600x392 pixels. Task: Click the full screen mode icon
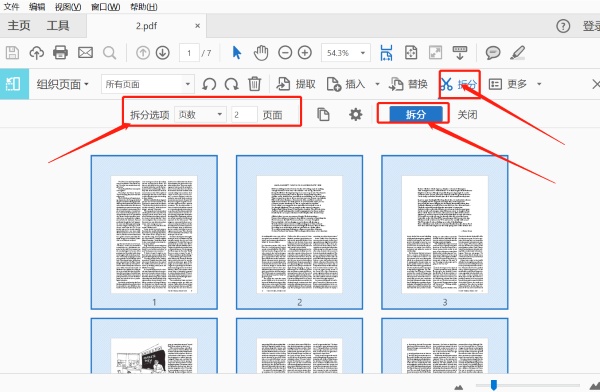point(435,52)
